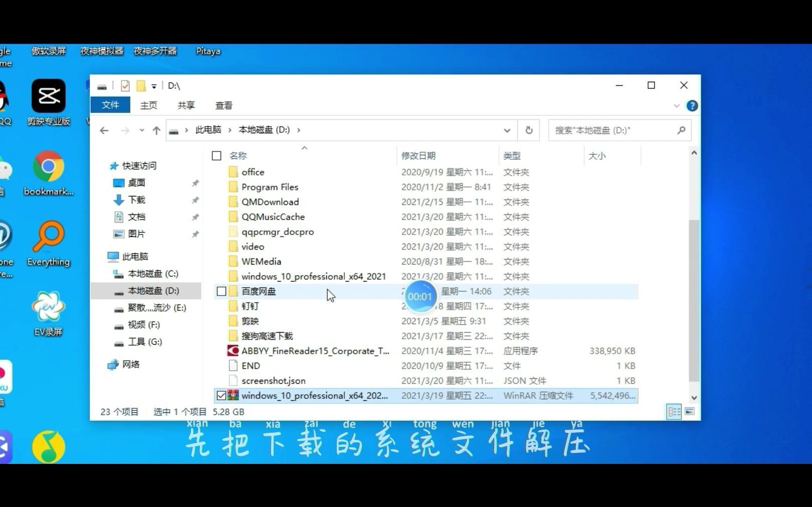Select all items using the header checkbox
812x507 pixels.
(x=217, y=155)
